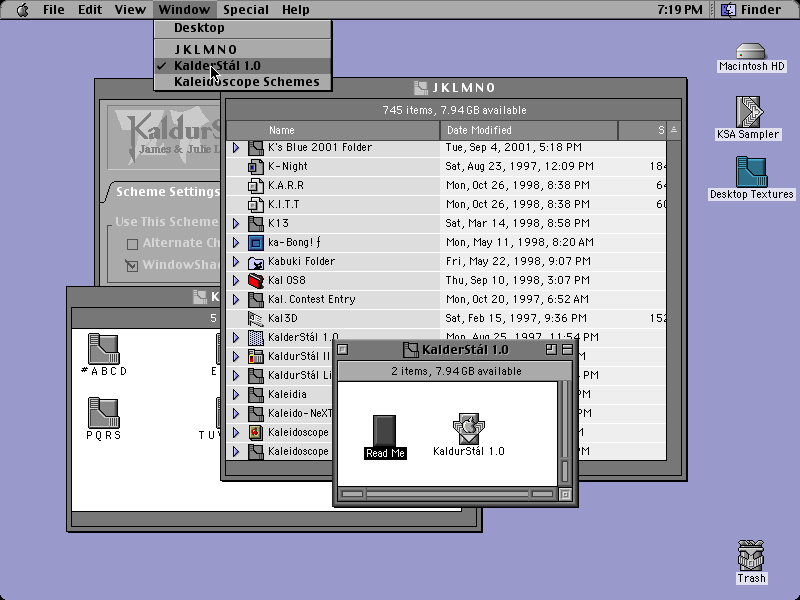Expand the Kaleido-NeXT disclosure triangle
800x600 pixels.
point(236,413)
